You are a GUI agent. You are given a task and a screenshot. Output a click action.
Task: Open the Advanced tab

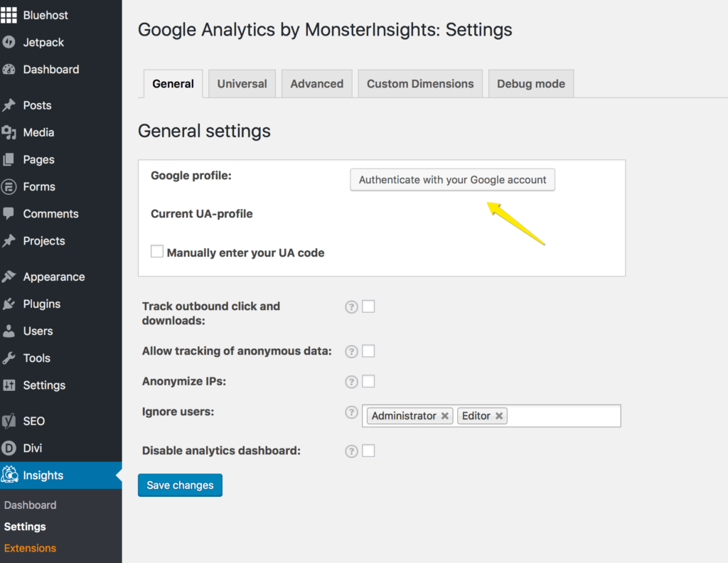[x=317, y=84]
